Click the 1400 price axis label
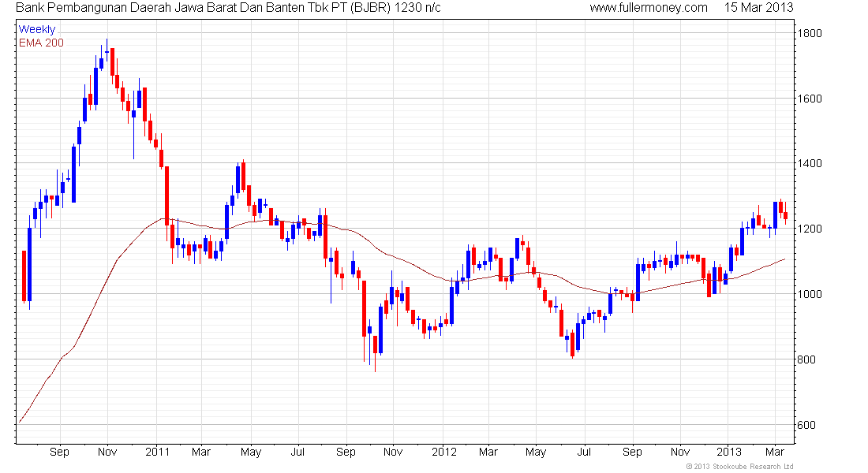 (810, 163)
